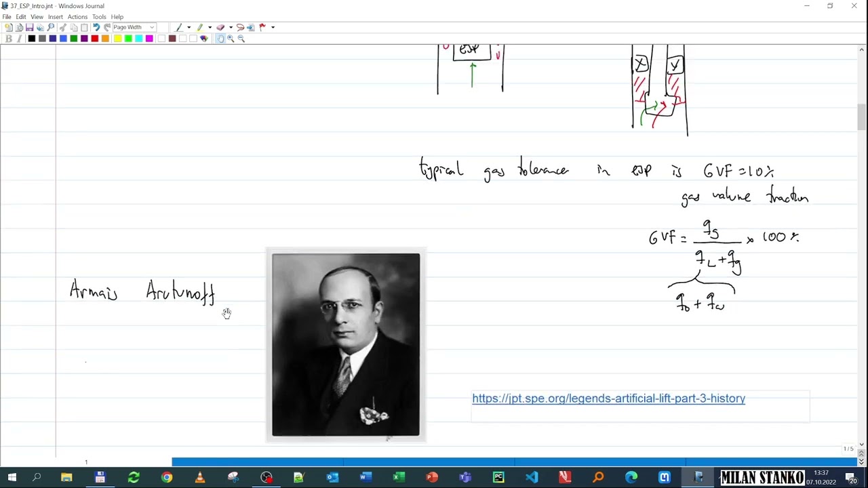Pick the green ink color swatch
Image resolution: width=868 pixels, height=488 pixels.
74,39
